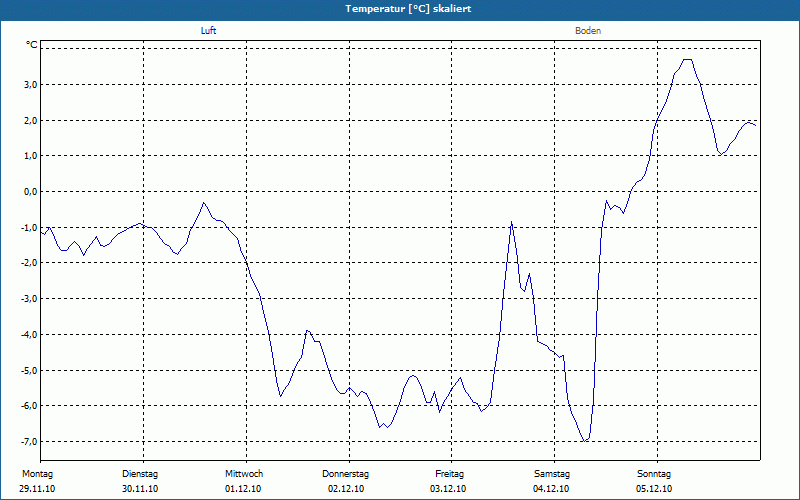This screenshot has width=800, height=500.
Task: Click the 'Montag' day label
Action: tap(37, 474)
